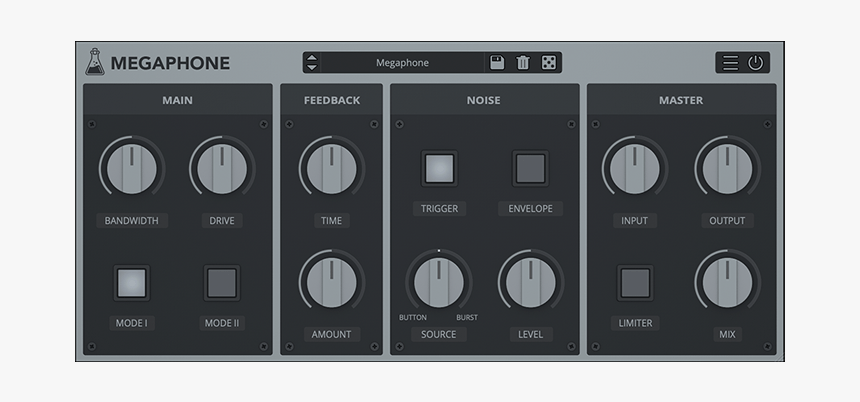The width and height of the screenshot is (860, 402).
Task: Open the hamburger menu icon
Action: pos(730,63)
